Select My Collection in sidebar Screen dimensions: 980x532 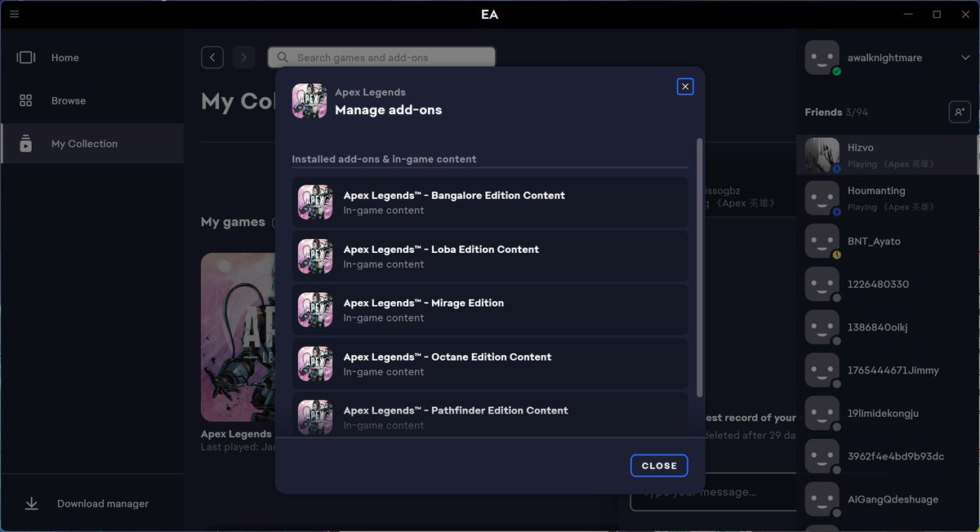click(x=92, y=144)
